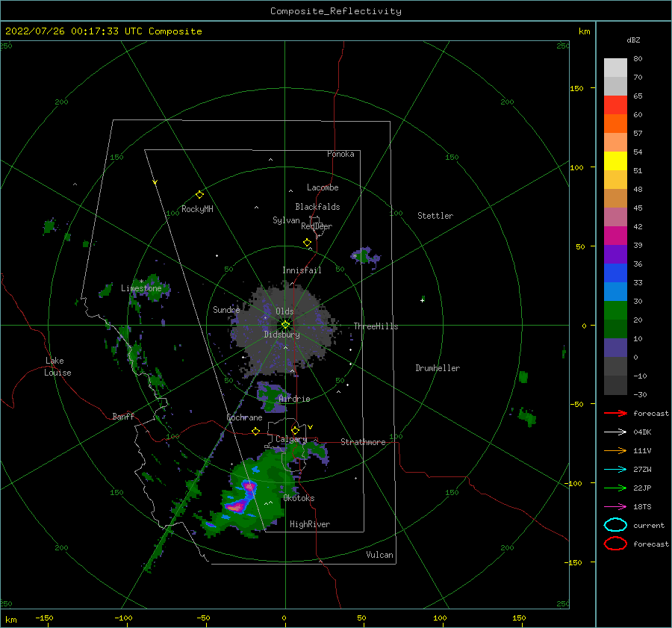The width and height of the screenshot is (672, 628).
Task: Click the Composite_Reflectivity title
Action: (x=335, y=11)
